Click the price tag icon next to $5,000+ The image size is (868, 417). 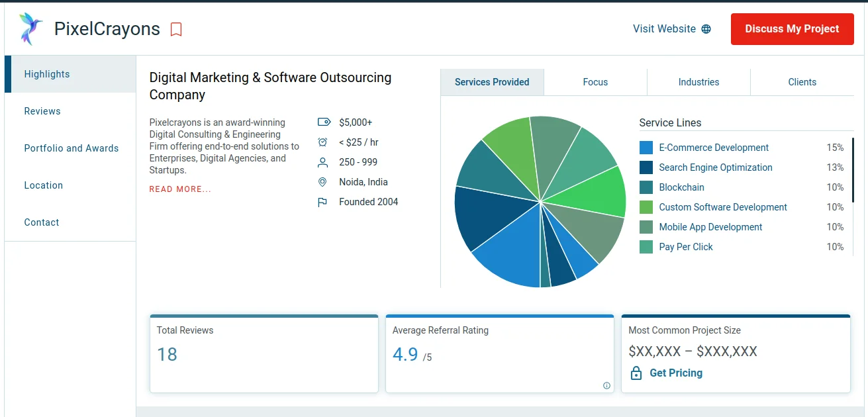click(324, 122)
